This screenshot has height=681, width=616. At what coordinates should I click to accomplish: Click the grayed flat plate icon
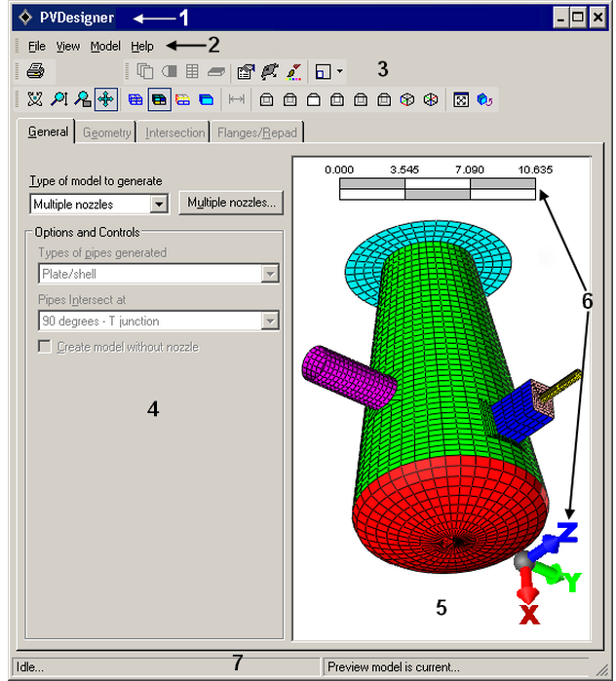pos(216,71)
